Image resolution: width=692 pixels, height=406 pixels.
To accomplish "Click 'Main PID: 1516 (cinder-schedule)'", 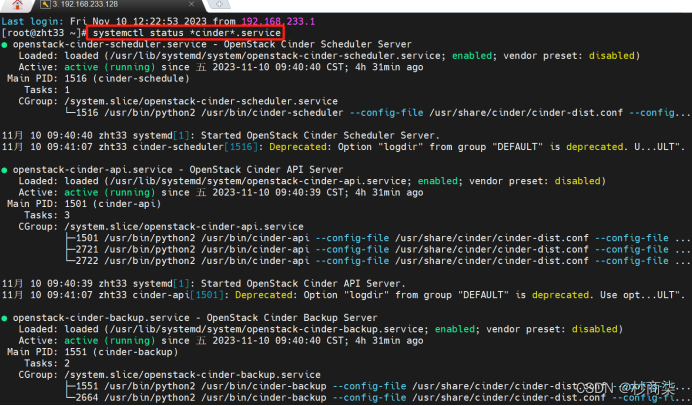I will (98, 79).
